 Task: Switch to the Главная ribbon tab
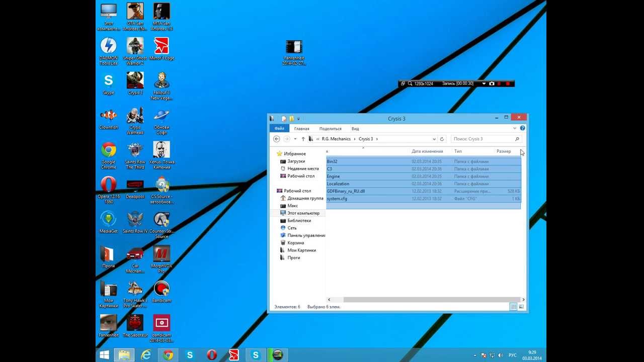[x=302, y=129]
